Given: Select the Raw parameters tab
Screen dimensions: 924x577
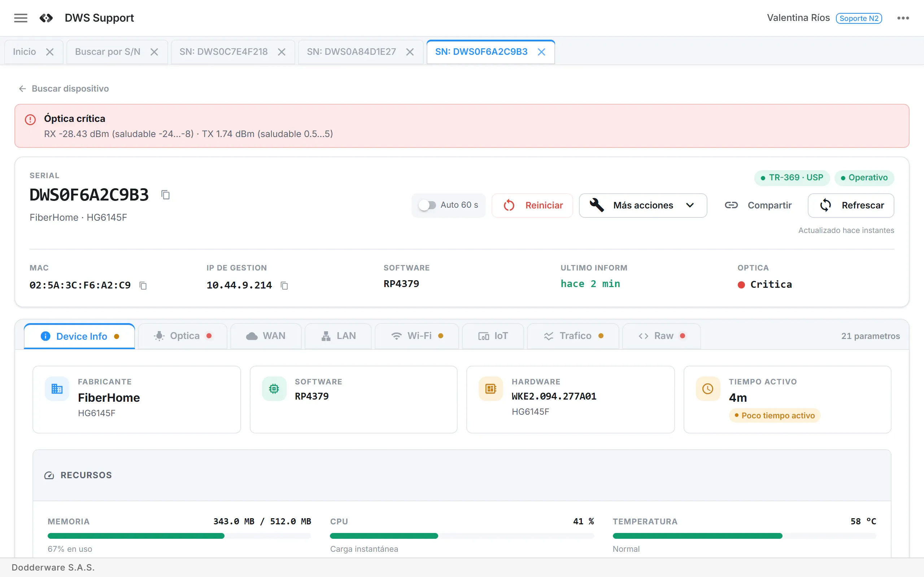Looking at the screenshot, I should 661,336.
